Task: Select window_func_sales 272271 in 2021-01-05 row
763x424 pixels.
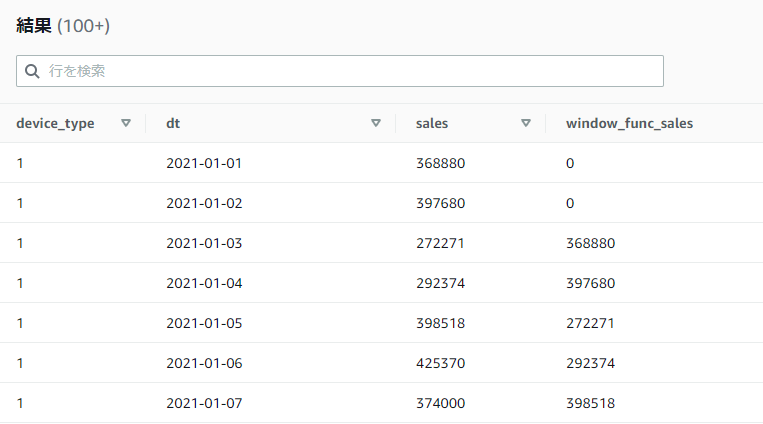Action: tap(590, 323)
